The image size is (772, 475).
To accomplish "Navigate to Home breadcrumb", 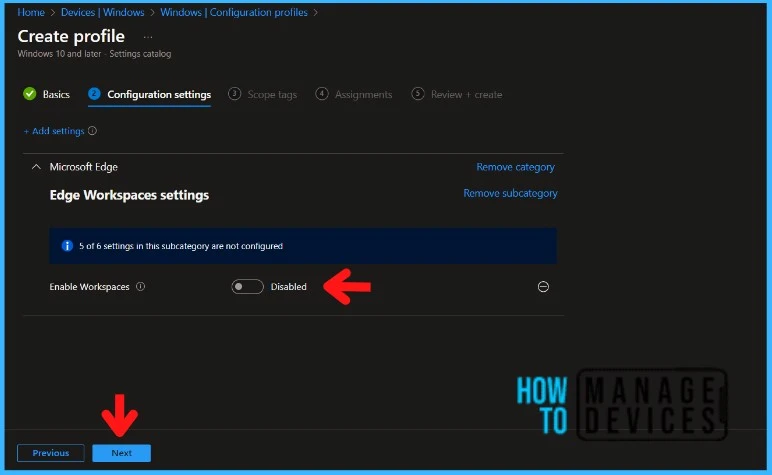I will tap(31, 12).
